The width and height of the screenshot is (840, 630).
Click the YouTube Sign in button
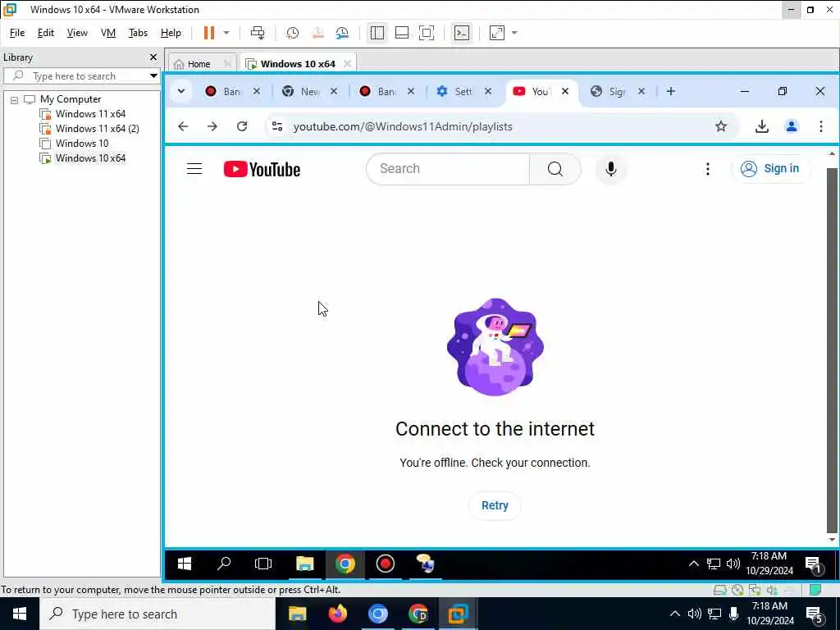tap(770, 169)
